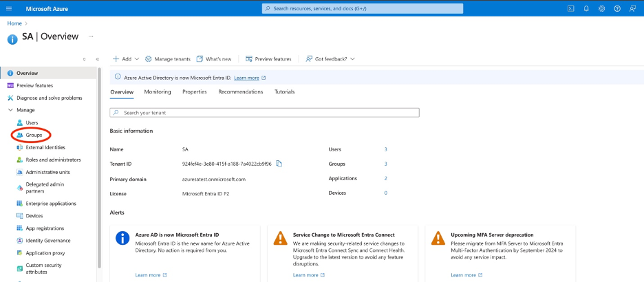Switch to the Monitoring tab
This screenshot has width=644, height=282.
point(158,92)
